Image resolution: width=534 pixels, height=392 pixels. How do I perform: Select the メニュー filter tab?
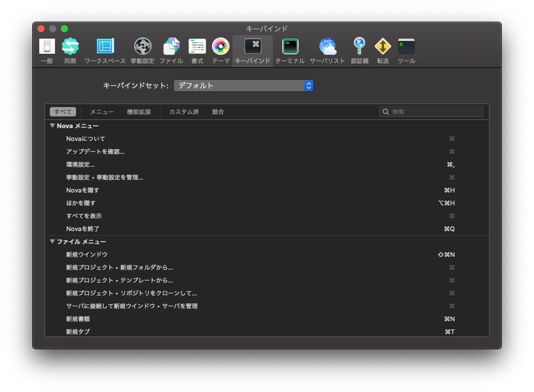[102, 112]
